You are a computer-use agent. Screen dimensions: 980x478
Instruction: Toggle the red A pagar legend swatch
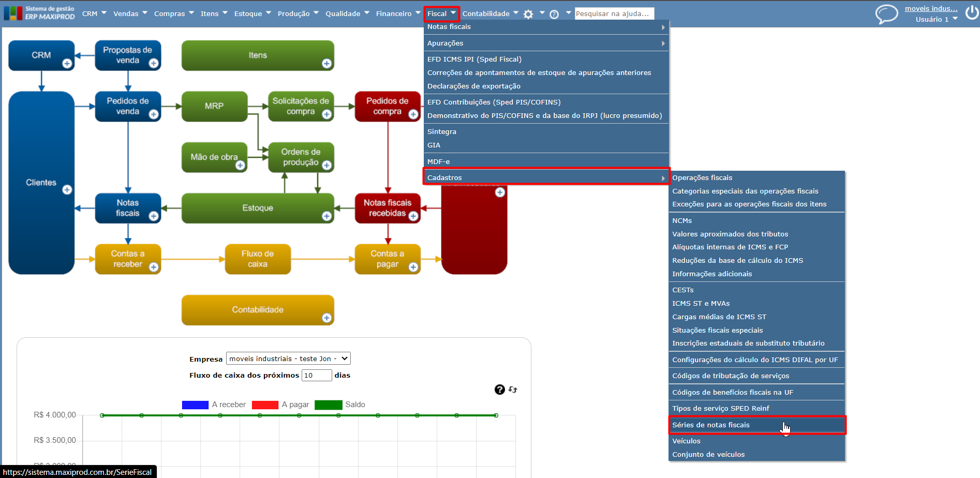(265, 405)
